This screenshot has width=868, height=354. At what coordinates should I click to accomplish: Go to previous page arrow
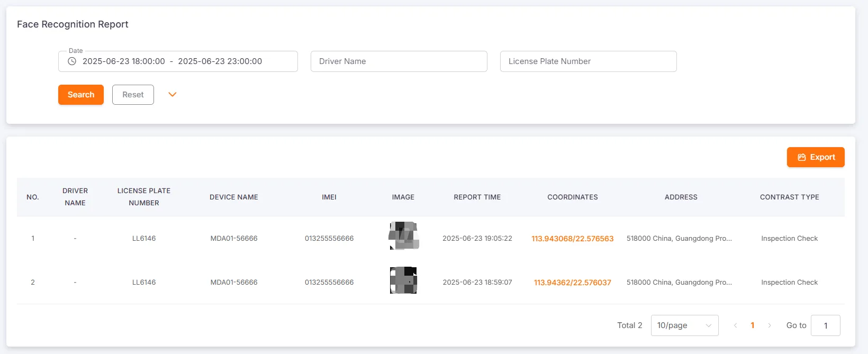[x=735, y=325]
